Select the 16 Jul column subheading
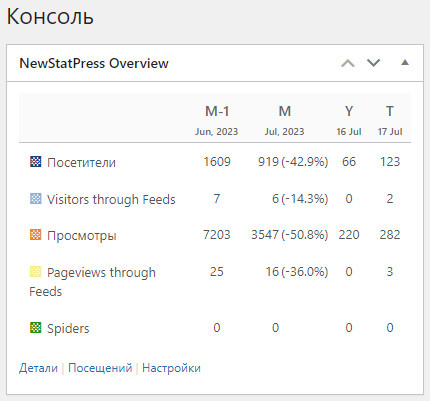 (x=349, y=132)
